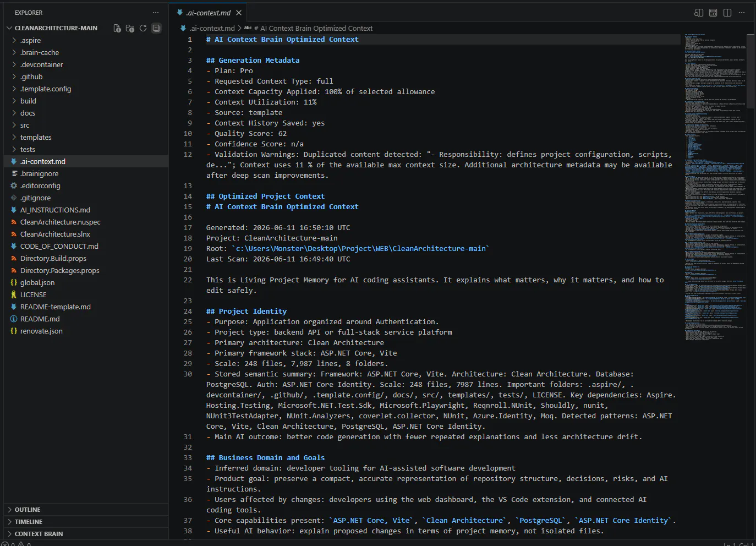The width and height of the screenshot is (756, 546).
Task: Click the gear icon beside .editorconfig
Action: tap(14, 185)
